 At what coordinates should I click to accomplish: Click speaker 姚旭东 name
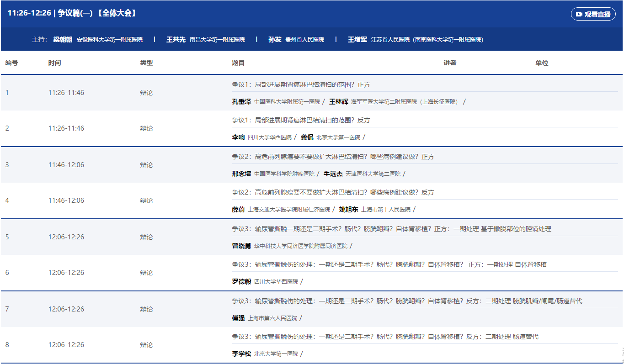click(348, 210)
